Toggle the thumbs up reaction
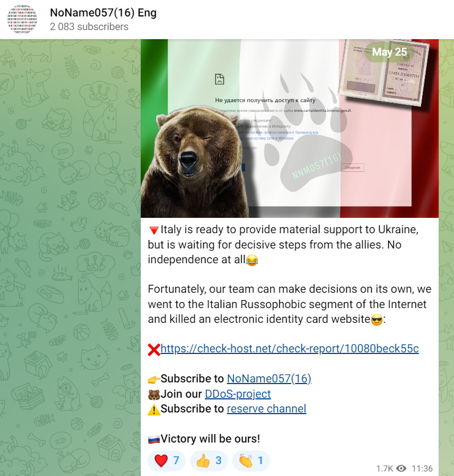Viewport: 454px width, 476px height. 209,461
